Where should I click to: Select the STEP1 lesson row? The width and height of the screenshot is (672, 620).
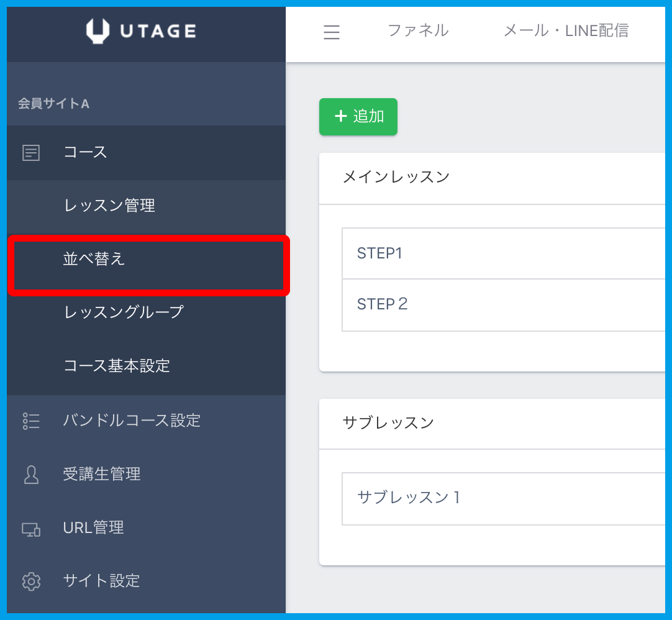pos(503,253)
